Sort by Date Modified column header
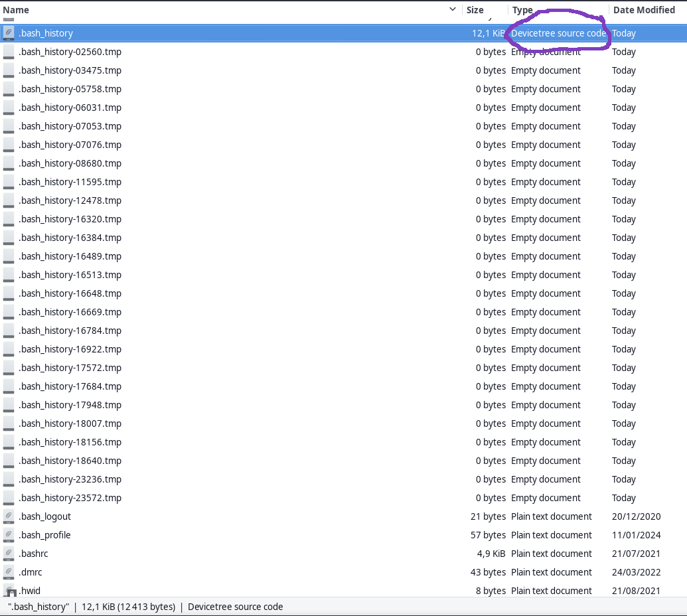This screenshot has width=687, height=616. (644, 10)
